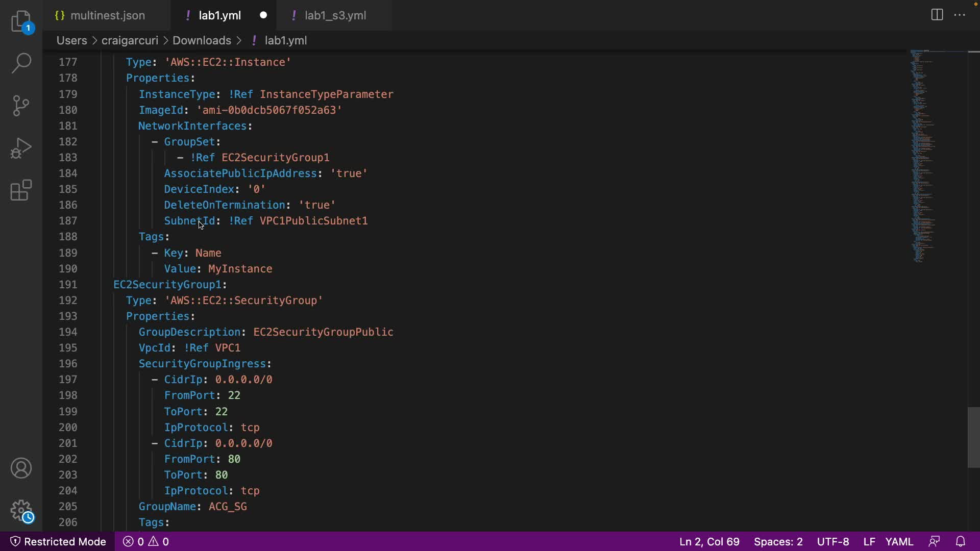Open the Source Control view
The width and height of the screenshot is (980, 551).
click(21, 106)
